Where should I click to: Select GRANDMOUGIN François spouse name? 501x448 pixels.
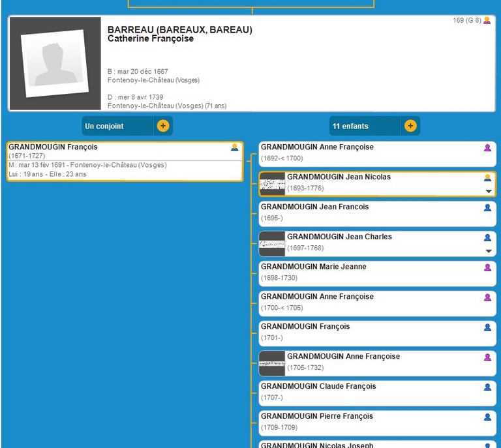click(x=53, y=147)
